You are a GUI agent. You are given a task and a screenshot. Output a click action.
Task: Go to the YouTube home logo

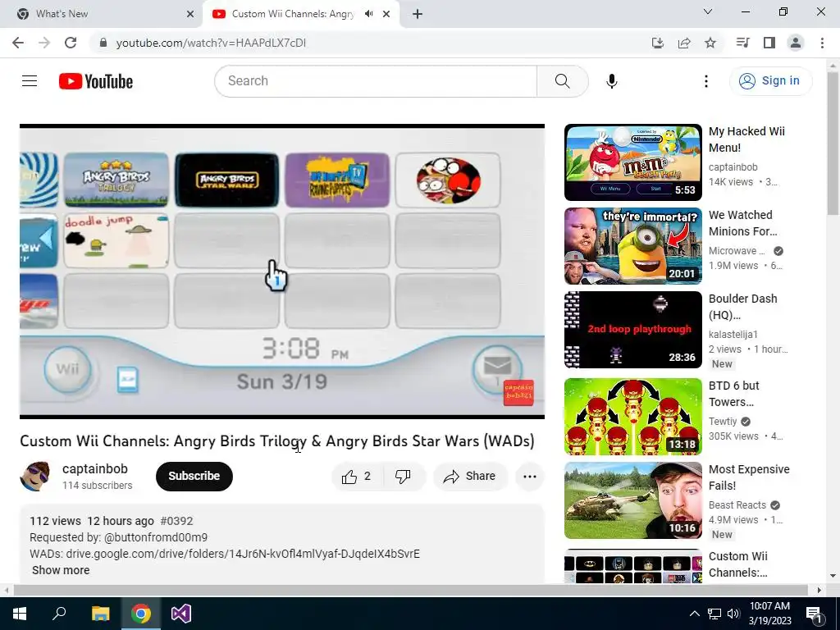pos(96,81)
